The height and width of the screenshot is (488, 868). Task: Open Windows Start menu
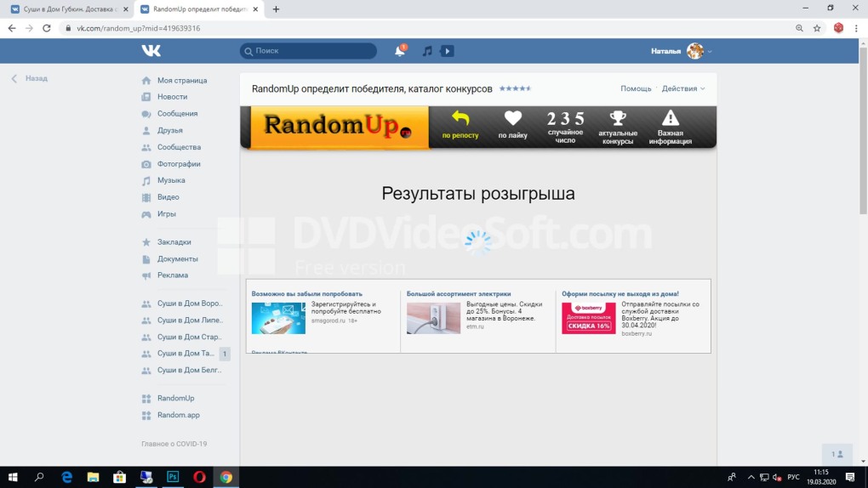(13, 477)
